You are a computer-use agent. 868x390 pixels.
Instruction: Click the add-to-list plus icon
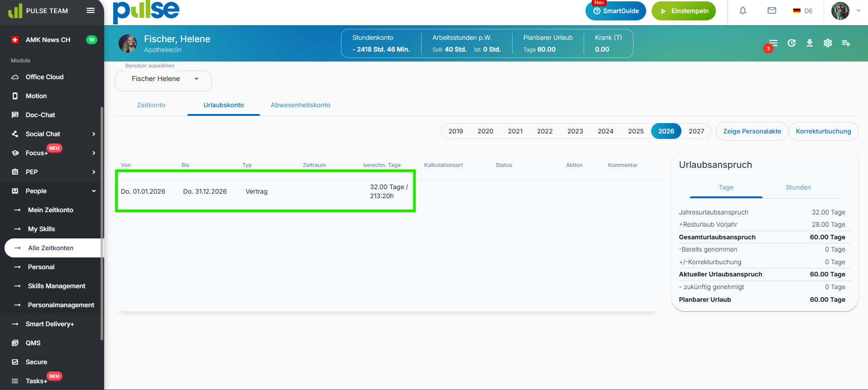pyautogui.click(x=846, y=43)
